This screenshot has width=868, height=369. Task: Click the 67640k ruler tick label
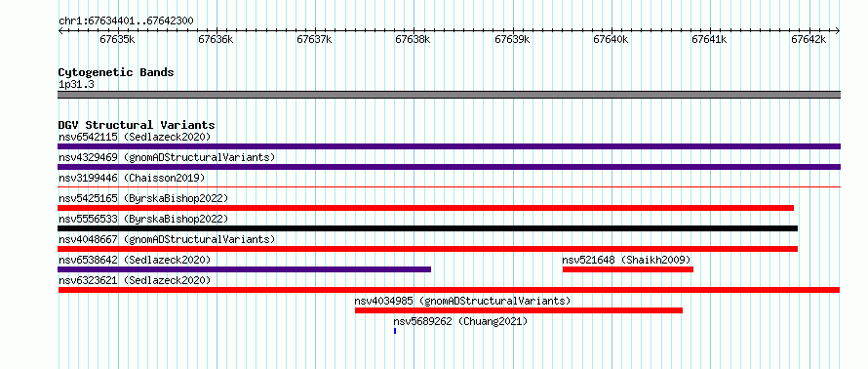611,39
